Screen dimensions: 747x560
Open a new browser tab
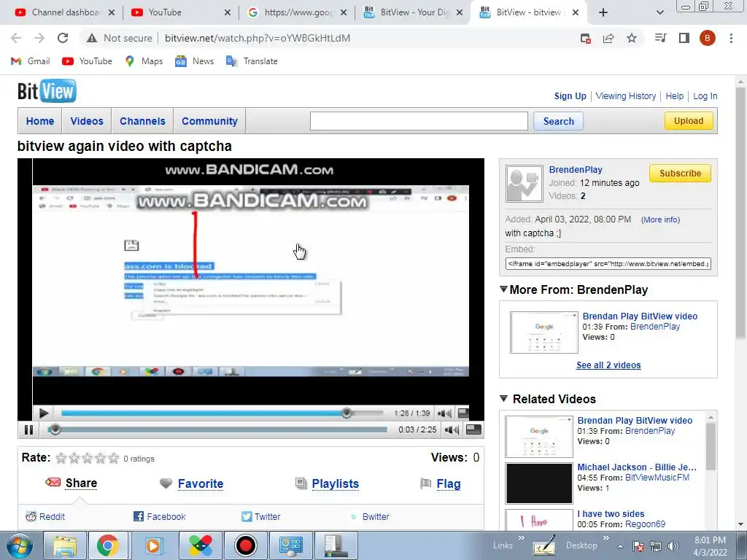(603, 12)
